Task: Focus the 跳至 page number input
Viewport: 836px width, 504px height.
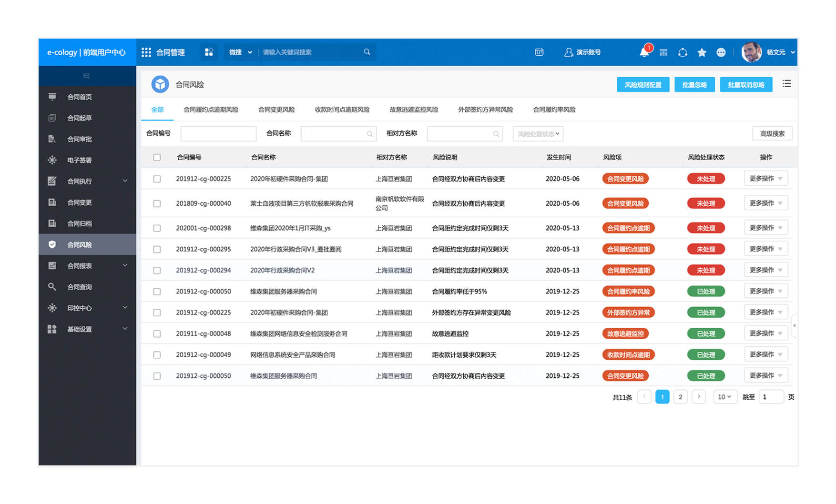Action: tap(771, 397)
